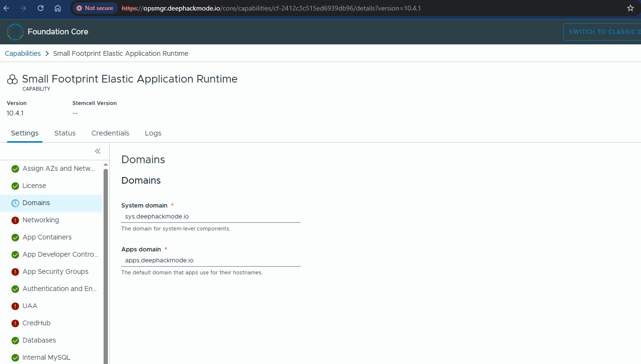Go to the browser home page icon
The image size is (641, 364).
click(58, 8)
